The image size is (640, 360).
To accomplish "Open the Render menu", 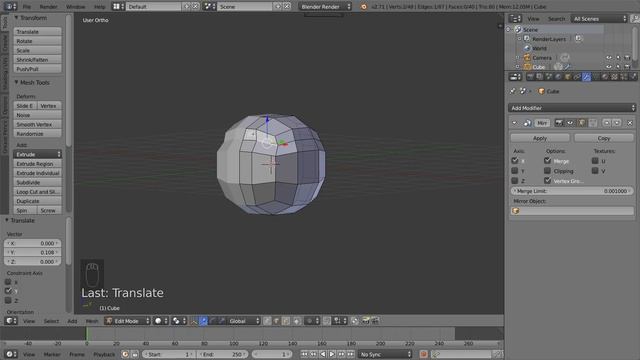I will click(x=48, y=7).
